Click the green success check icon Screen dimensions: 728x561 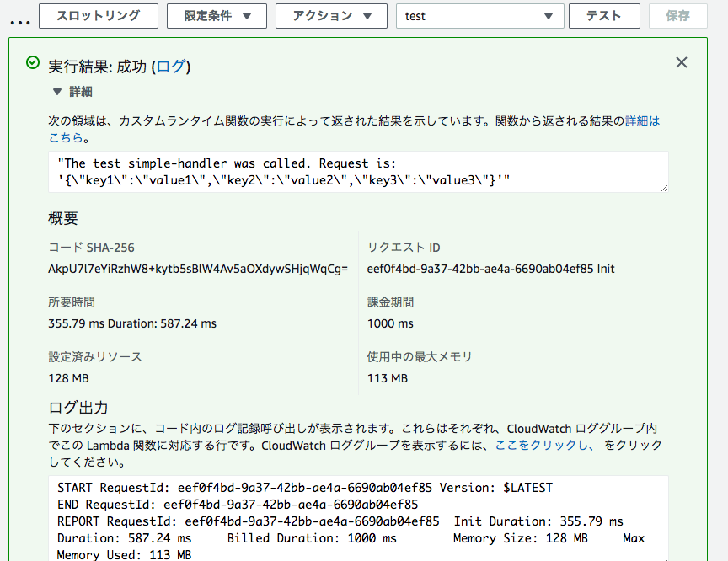point(33,62)
